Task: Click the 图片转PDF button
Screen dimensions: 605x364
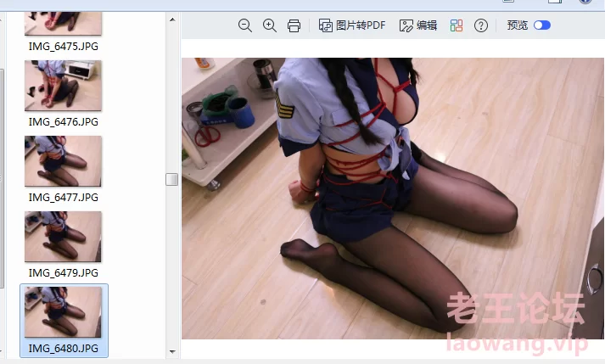Action: [x=351, y=25]
